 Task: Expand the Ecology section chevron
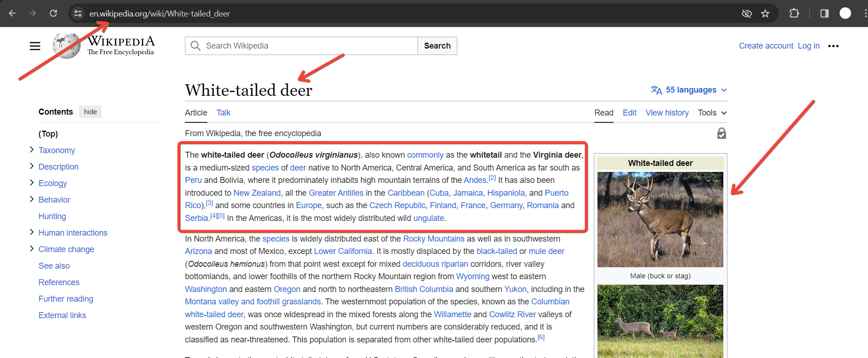click(x=32, y=183)
